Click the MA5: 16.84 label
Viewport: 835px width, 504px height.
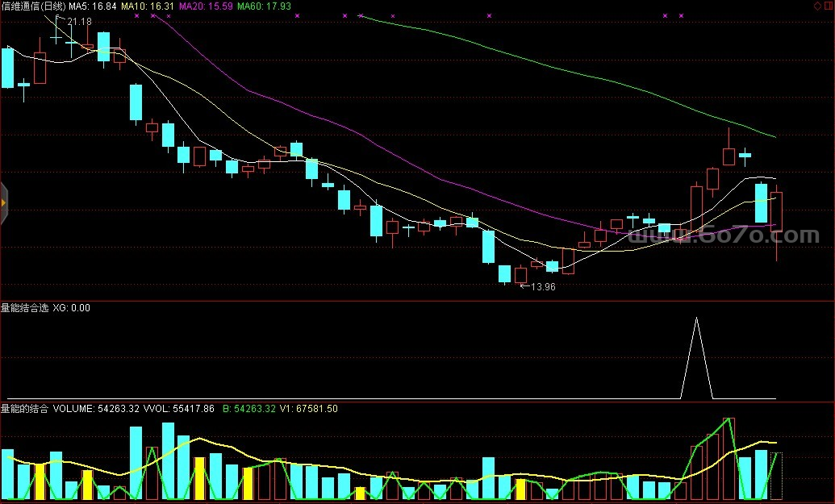tap(93, 6)
